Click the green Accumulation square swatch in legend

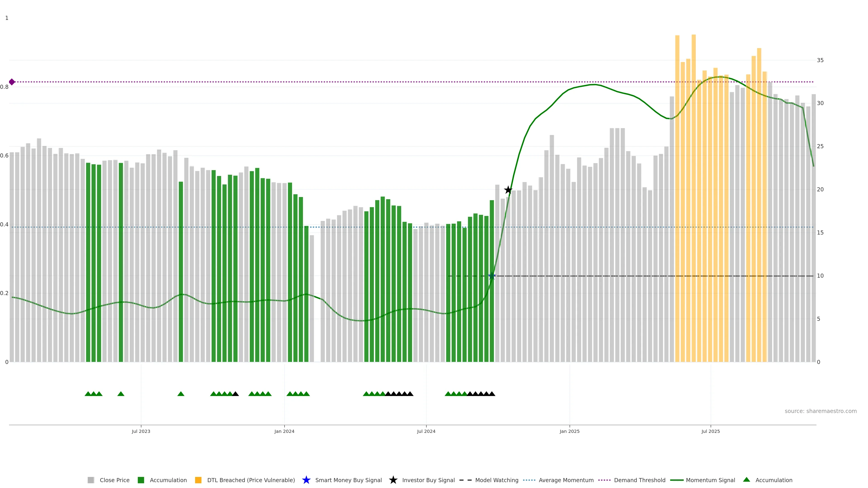pos(141,480)
